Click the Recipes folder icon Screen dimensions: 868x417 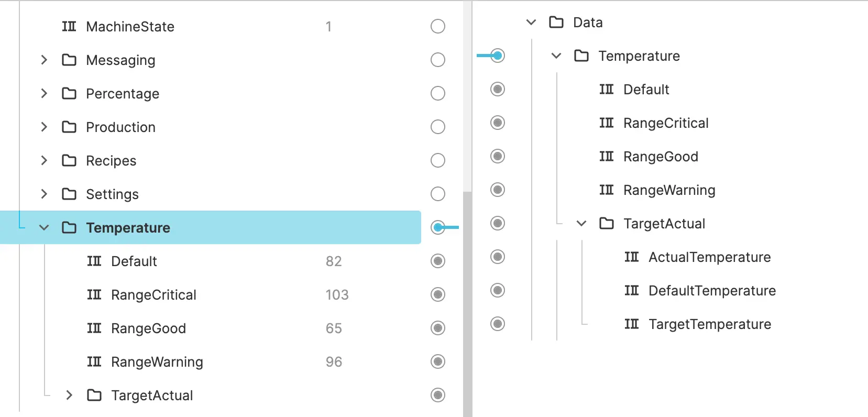69,161
